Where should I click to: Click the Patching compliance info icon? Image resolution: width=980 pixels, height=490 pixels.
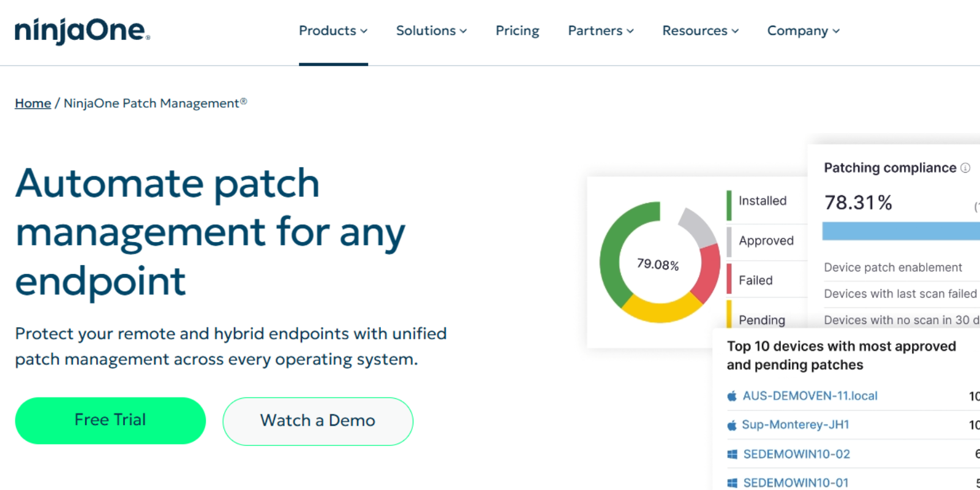pyautogui.click(x=965, y=168)
